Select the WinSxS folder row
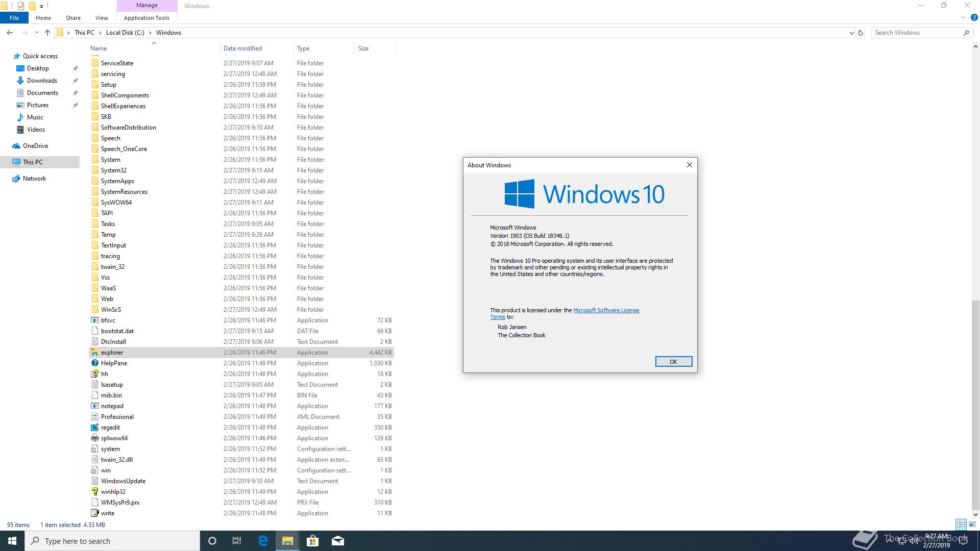 click(x=241, y=310)
